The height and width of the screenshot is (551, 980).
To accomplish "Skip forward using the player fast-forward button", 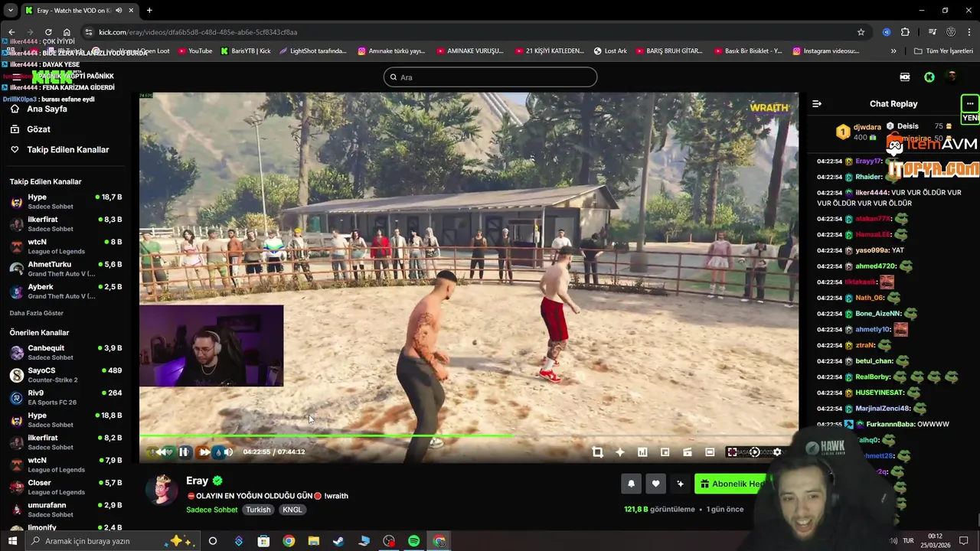I will point(204,452).
